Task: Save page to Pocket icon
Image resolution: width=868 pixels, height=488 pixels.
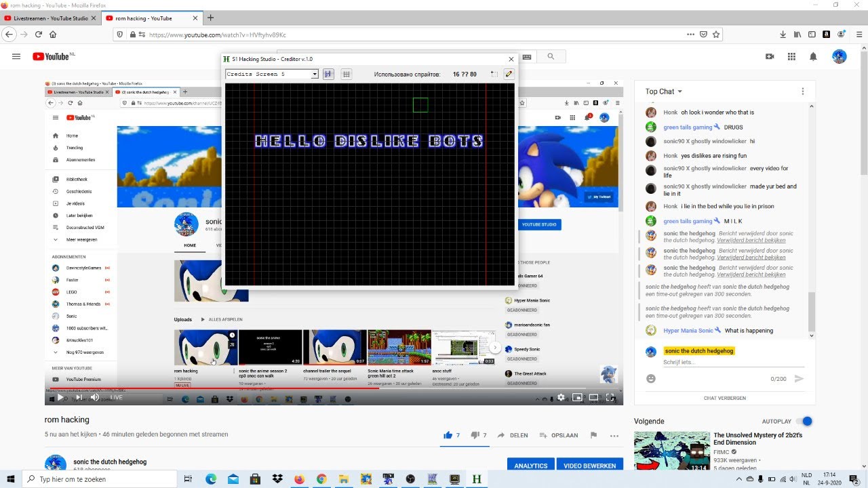Action: (703, 35)
